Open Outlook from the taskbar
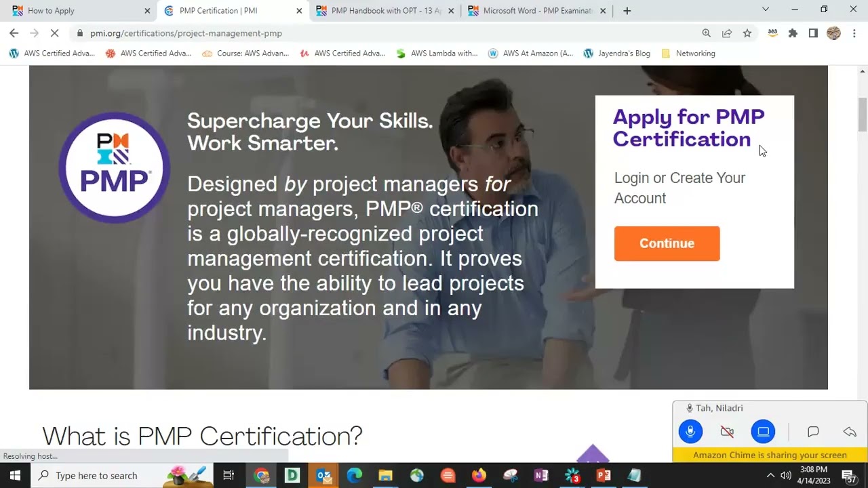Screen dimensions: 868x488 [x=324, y=475]
